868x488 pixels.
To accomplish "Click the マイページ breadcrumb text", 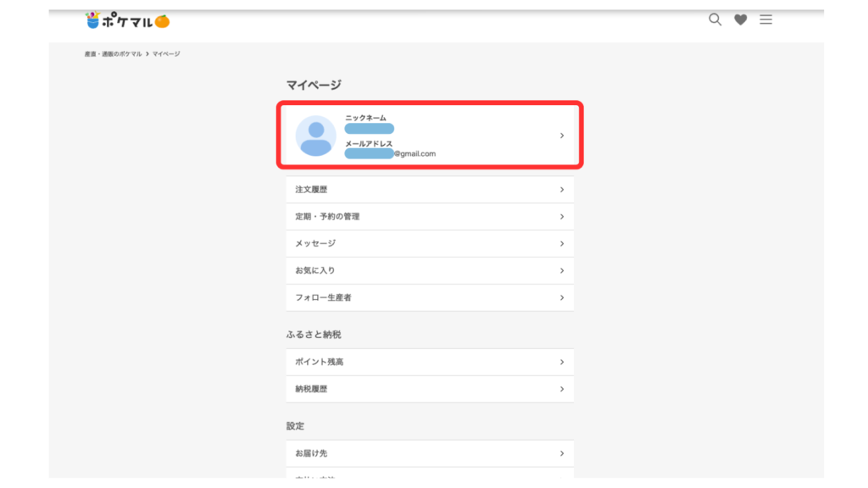I will [x=166, y=54].
